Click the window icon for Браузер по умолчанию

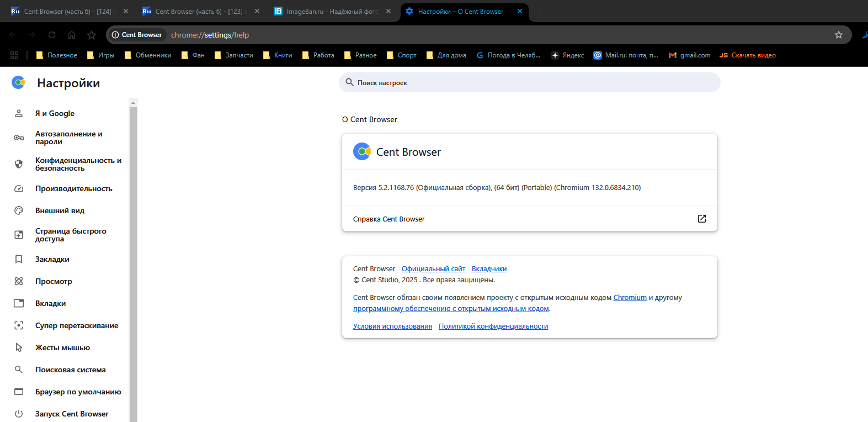tap(19, 392)
